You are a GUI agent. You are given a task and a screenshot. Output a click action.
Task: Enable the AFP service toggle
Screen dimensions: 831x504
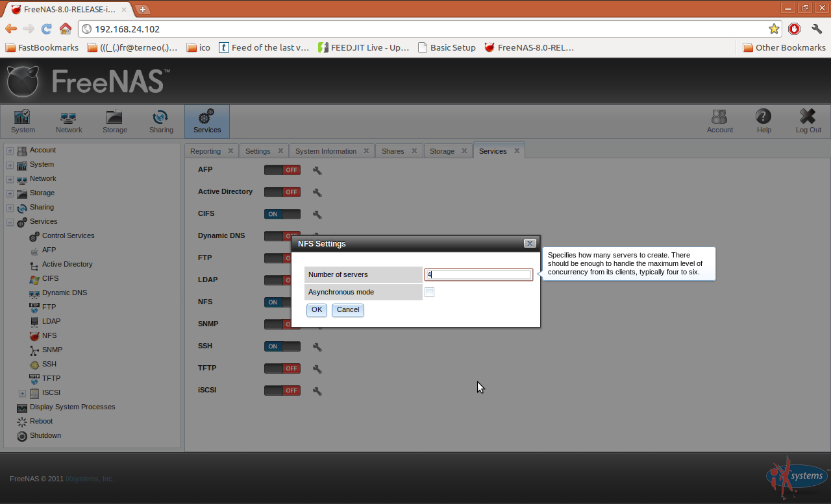[x=282, y=170]
